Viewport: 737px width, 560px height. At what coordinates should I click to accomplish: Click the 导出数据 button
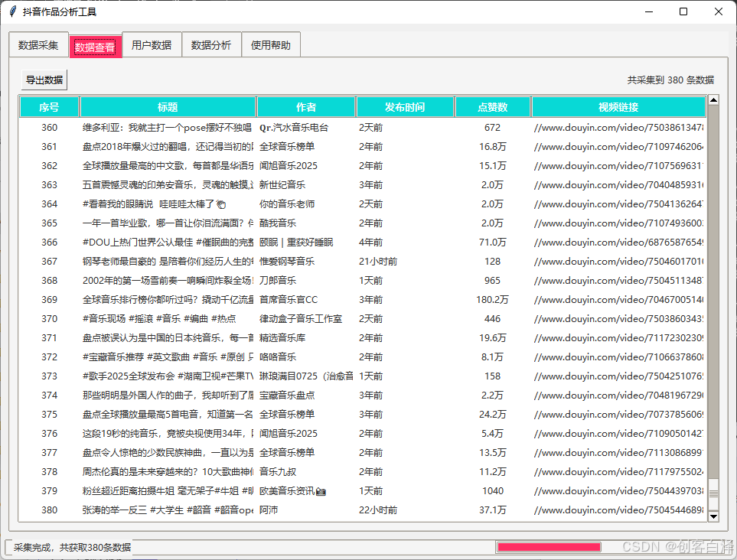[x=44, y=80]
